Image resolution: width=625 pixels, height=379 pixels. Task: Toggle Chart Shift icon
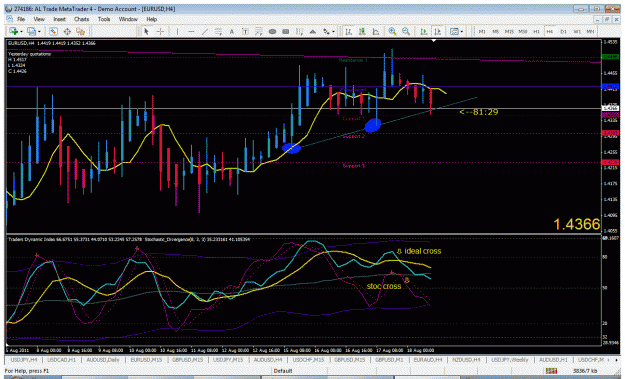click(x=437, y=31)
